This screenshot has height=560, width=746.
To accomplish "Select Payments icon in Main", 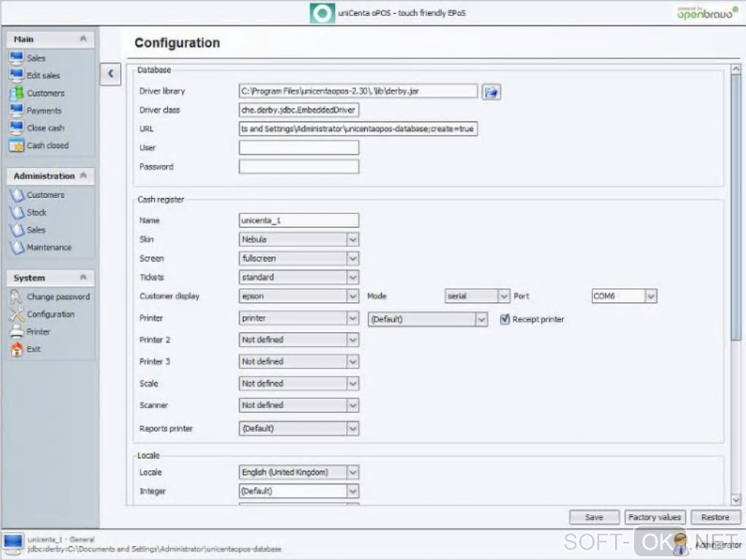I will tap(16, 110).
